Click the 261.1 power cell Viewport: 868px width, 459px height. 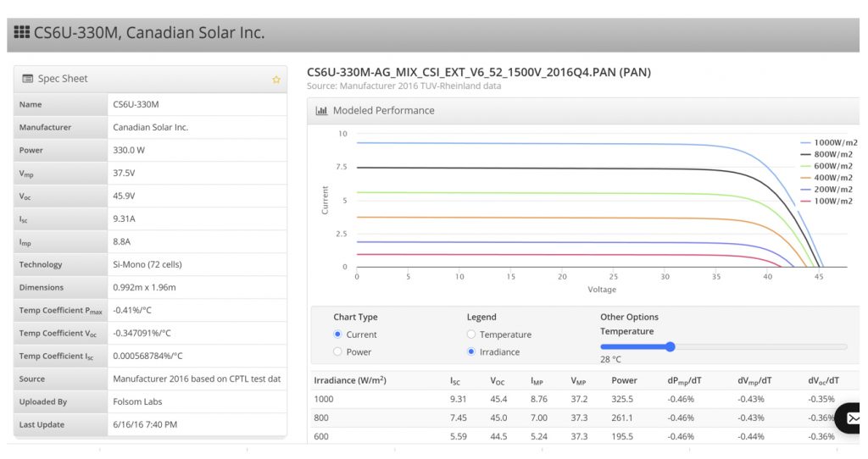(x=622, y=418)
